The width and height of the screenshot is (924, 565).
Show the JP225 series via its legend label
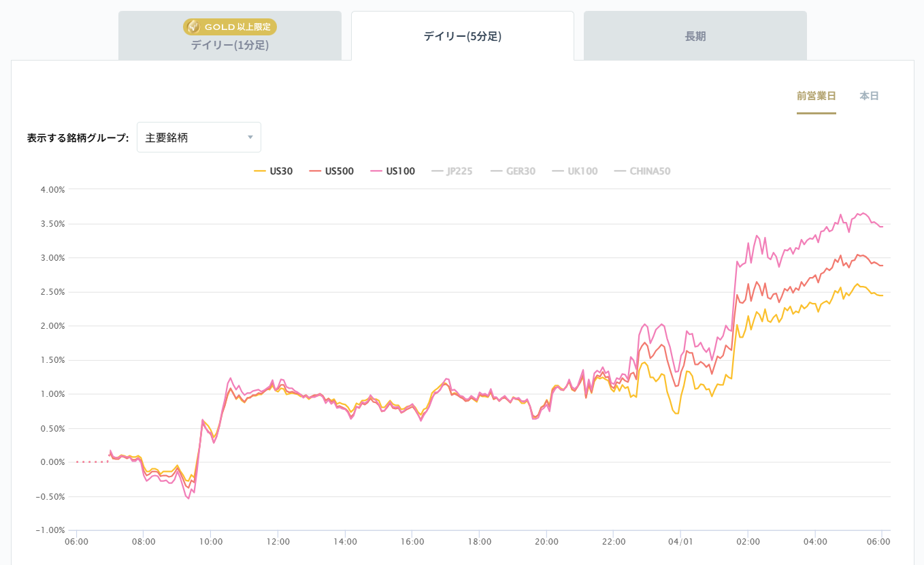(459, 172)
